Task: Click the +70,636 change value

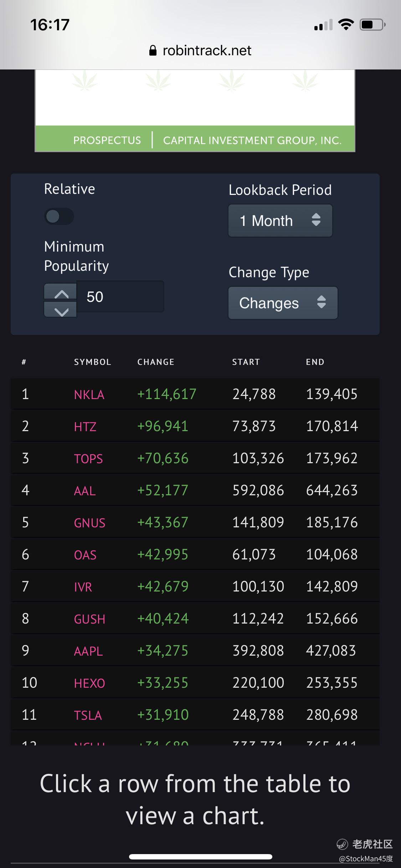Action: pyautogui.click(x=163, y=458)
